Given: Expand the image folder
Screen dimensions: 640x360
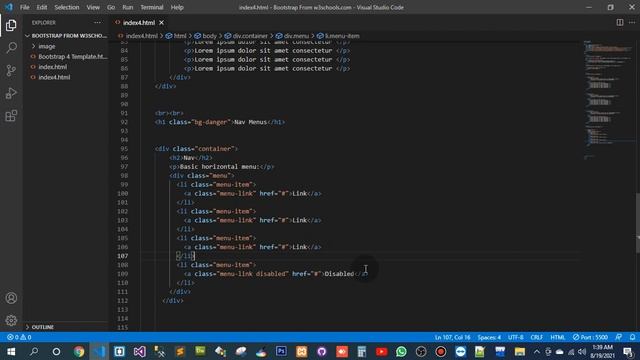Looking at the screenshot, I should tap(47, 46).
